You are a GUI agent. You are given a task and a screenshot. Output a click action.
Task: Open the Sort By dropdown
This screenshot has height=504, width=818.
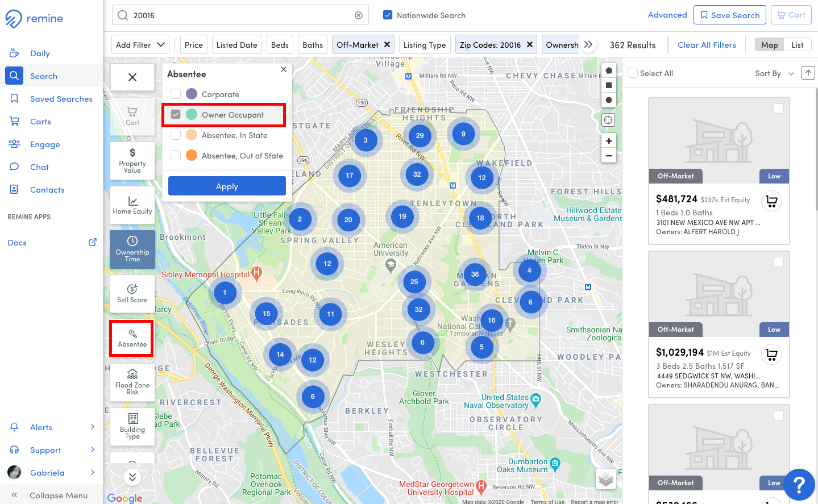coord(774,73)
